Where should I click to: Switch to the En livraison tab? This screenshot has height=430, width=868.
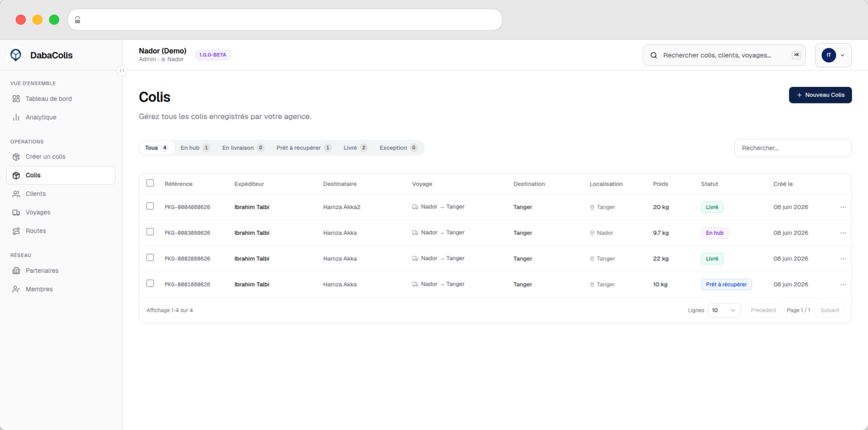tap(243, 148)
